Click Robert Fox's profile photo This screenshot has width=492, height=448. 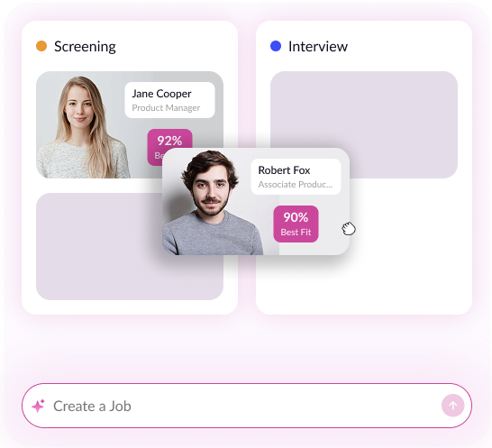212,203
